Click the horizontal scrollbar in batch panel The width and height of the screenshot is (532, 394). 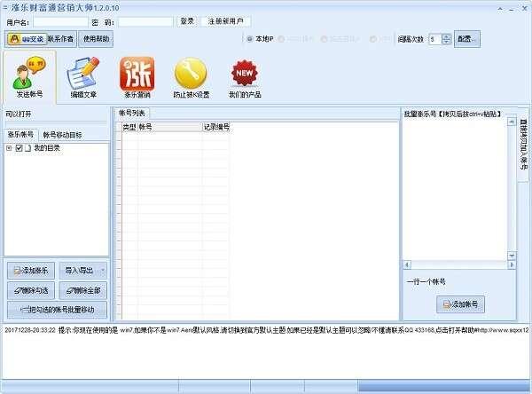(458, 264)
